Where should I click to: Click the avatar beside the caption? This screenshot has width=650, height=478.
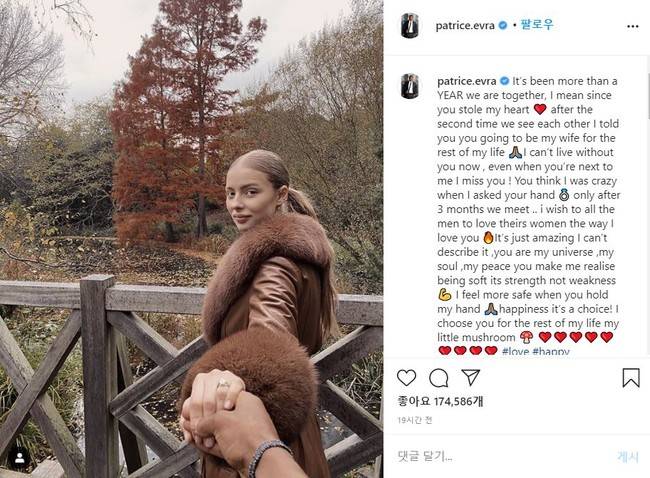(x=410, y=86)
